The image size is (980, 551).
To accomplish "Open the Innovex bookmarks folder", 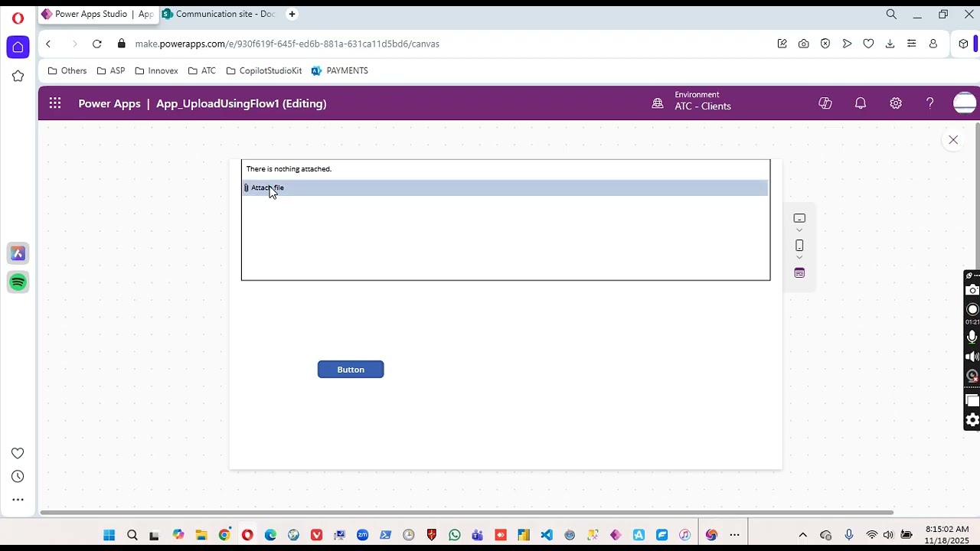I will point(156,70).
